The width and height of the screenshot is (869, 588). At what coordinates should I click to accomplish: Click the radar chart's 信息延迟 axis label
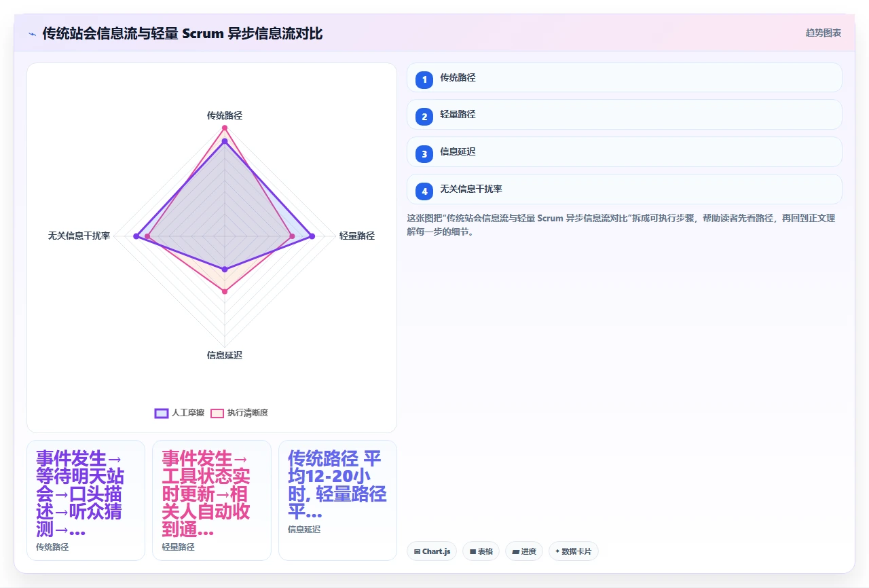tap(225, 355)
